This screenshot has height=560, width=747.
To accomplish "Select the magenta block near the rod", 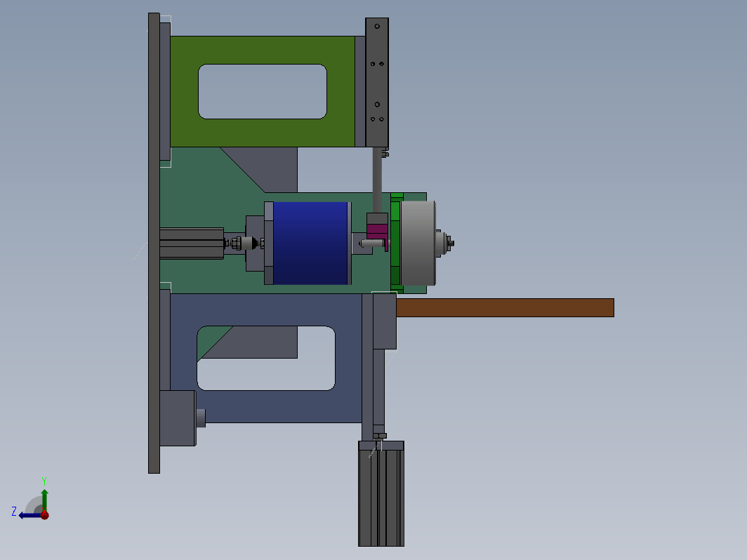I will (377, 232).
